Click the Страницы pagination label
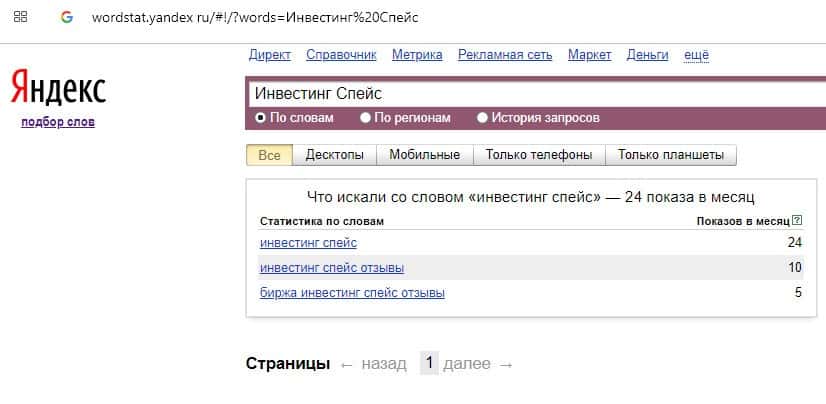The width and height of the screenshot is (826, 404). coord(288,363)
